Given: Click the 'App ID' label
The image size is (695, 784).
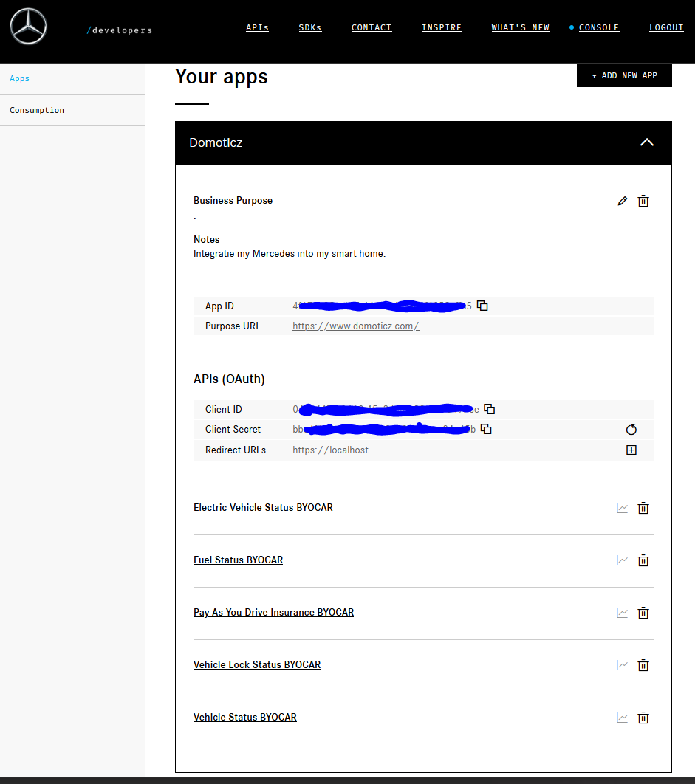Looking at the screenshot, I should pos(219,306).
